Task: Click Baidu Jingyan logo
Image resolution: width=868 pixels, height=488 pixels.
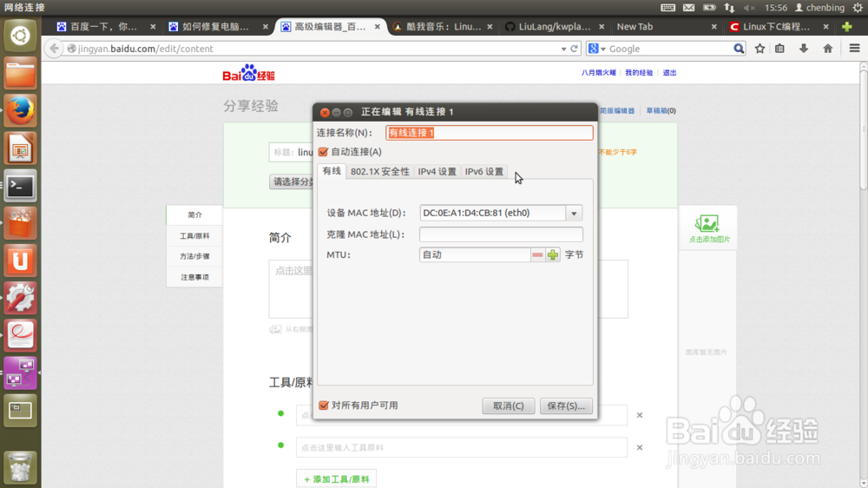Action: coord(248,73)
